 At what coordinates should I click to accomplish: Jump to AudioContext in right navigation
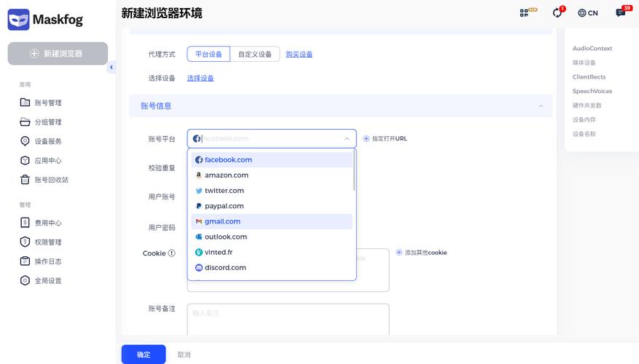[x=592, y=48]
